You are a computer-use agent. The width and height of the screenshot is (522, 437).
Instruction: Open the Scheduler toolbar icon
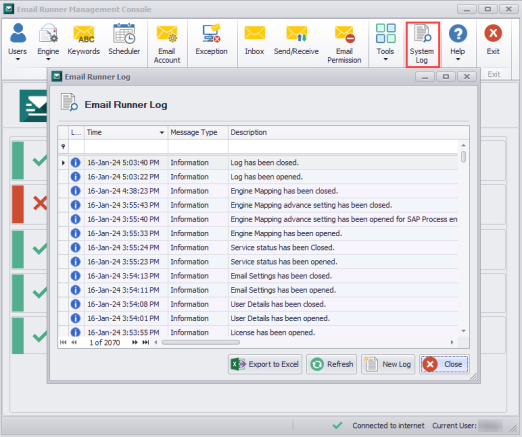coord(124,33)
